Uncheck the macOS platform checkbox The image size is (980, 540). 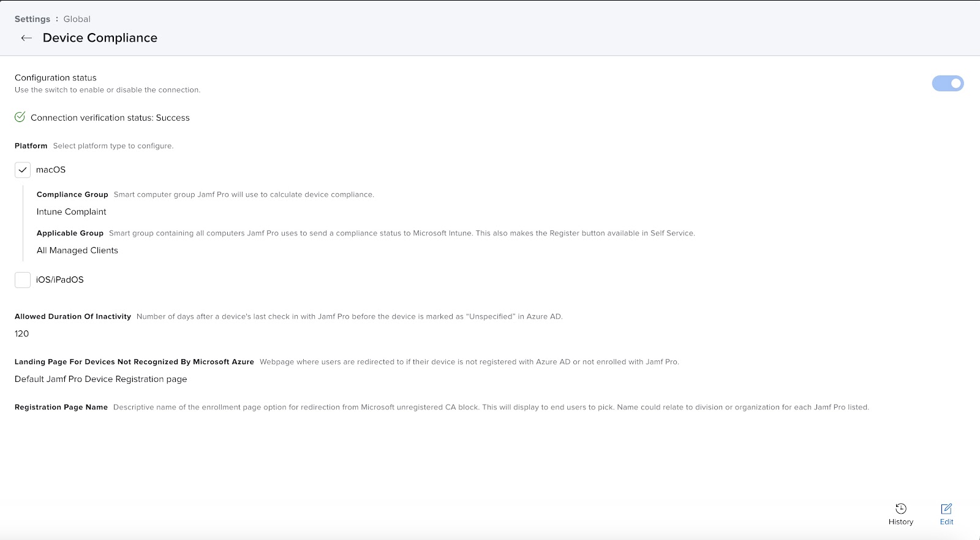coord(23,170)
